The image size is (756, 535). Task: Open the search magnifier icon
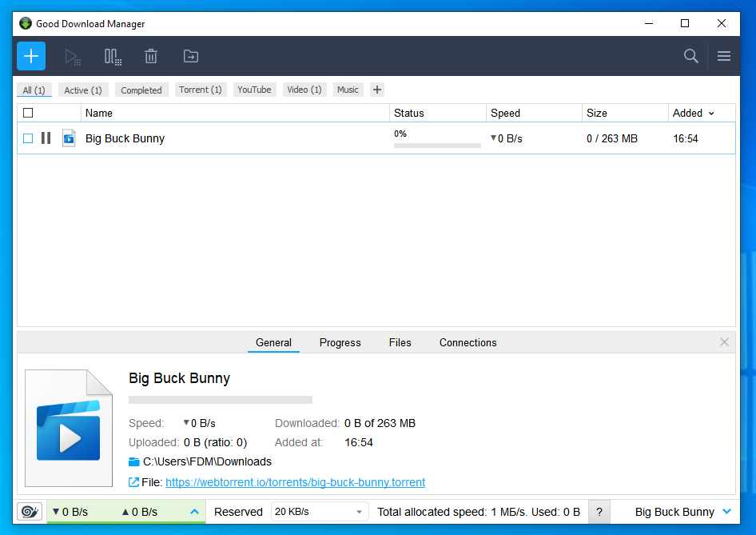[690, 56]
